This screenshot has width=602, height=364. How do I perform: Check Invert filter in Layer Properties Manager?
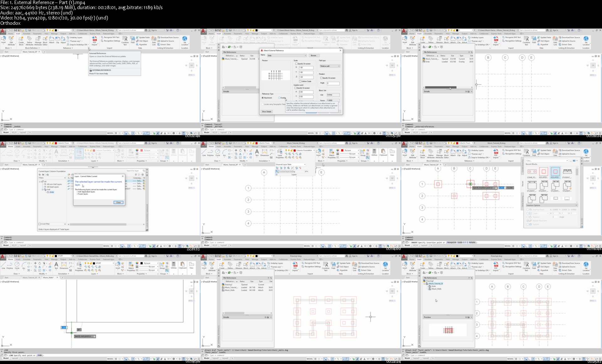(40, 224)
